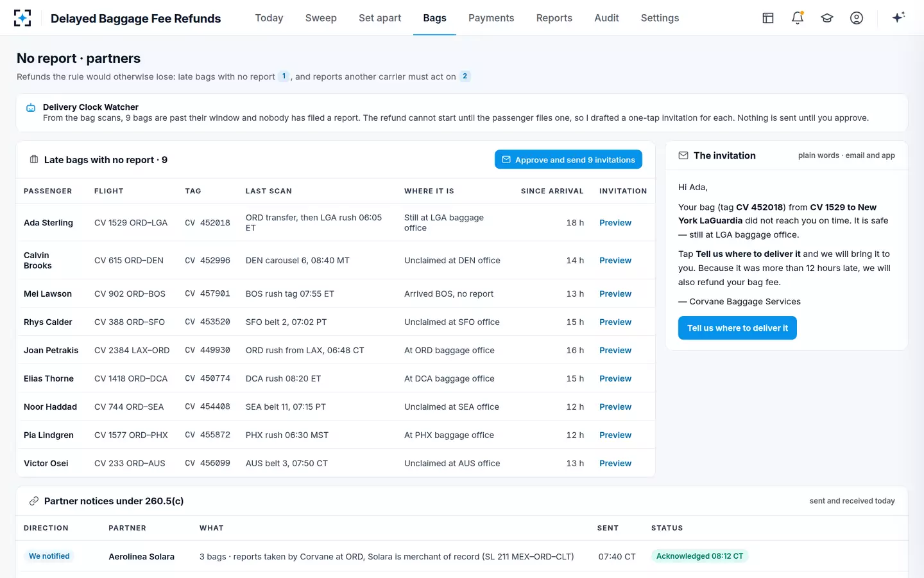Click the Since Arrival column header
This screenshot has height=578, width=924.
click(x=552, y=191)
